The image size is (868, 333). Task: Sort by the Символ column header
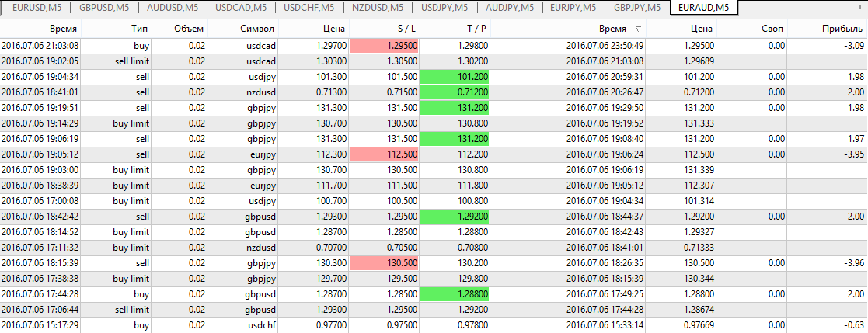[x=259, y=29]
